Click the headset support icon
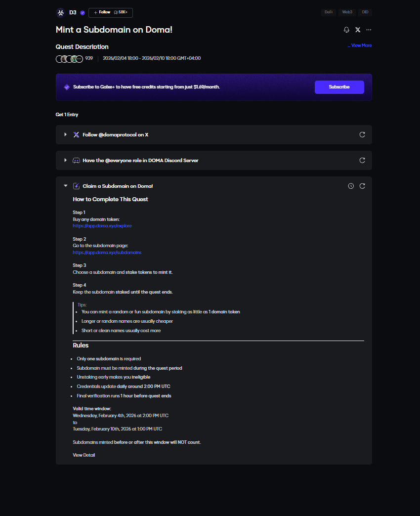Viewport: 420px width, 516px height. coord(346,30)
